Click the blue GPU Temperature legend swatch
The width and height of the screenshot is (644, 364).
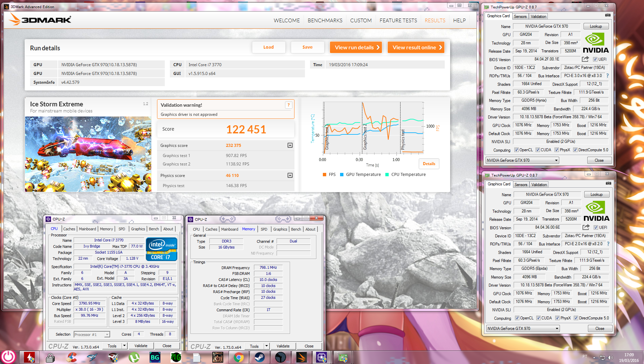click(342, 175)
